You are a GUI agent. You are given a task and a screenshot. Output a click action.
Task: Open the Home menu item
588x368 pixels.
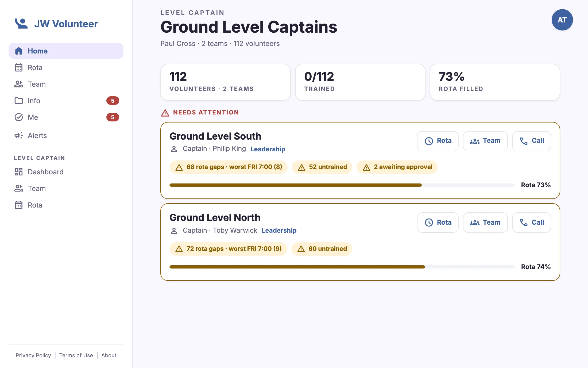66,51
